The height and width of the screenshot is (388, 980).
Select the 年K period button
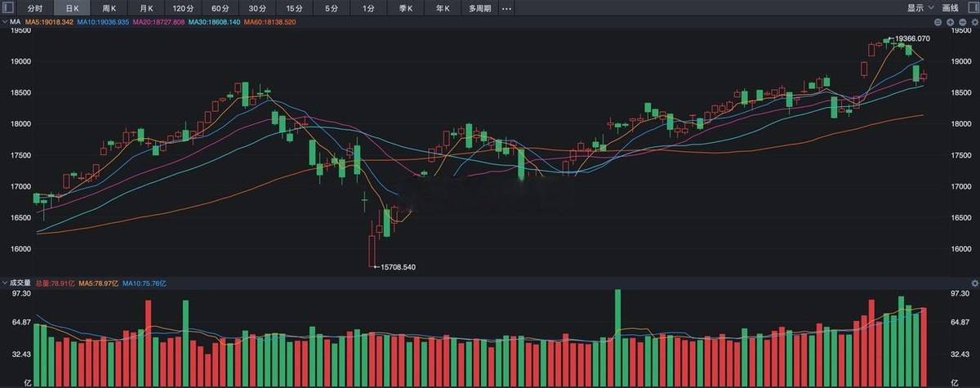pos(442,8)
